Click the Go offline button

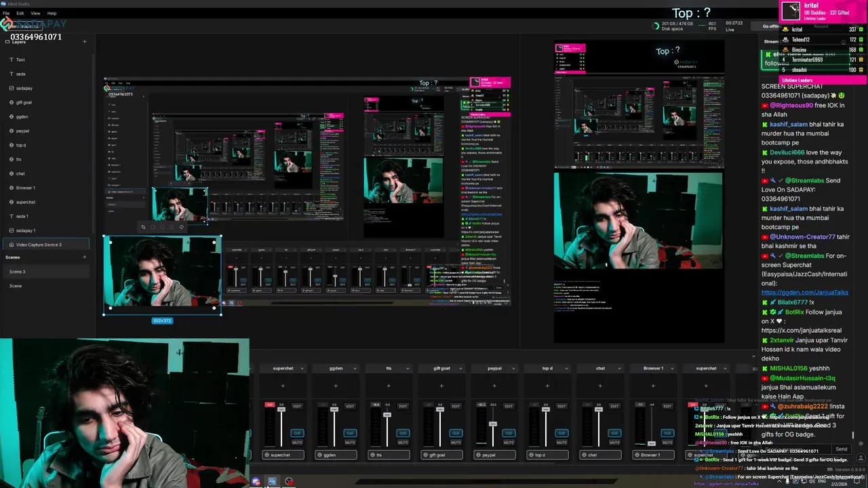tap(770, 26)
